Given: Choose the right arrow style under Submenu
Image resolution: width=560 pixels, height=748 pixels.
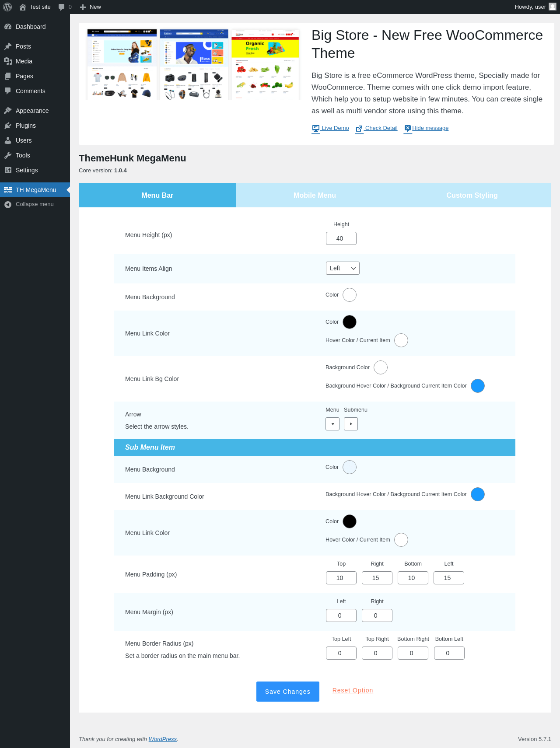Looking at the screenshot, I should click(x=351, y=424).
